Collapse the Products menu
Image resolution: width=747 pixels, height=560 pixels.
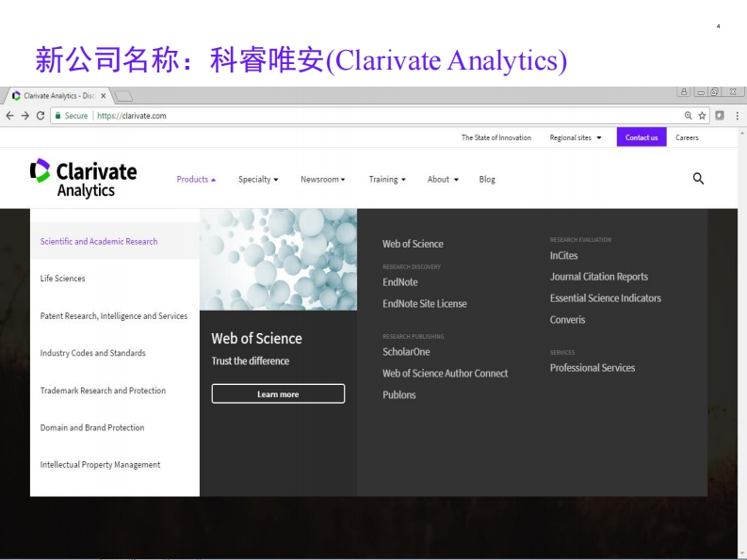[x=196, y=180]
